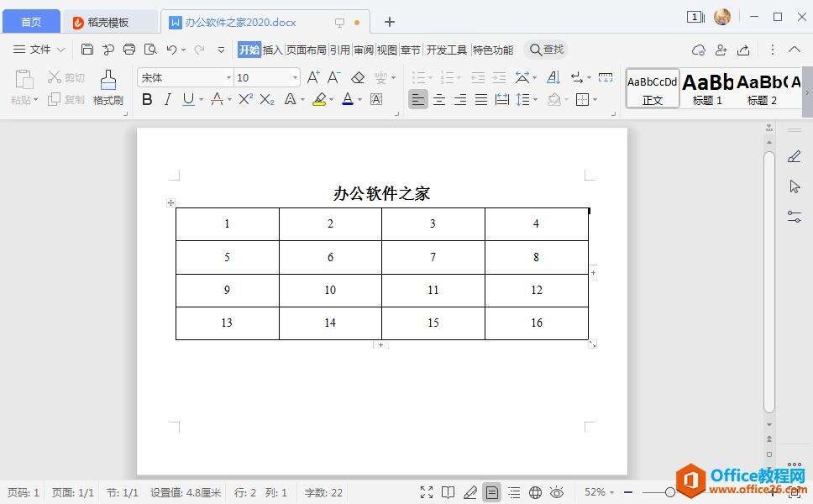This screenshot has height=504, width=813.
Task: Click the decrease indent icon
Action: click(478, 78)
